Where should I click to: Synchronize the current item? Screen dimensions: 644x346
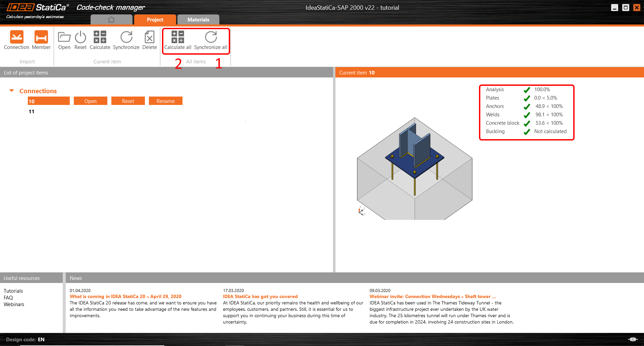pyautogui.click(x=126, y=40)
